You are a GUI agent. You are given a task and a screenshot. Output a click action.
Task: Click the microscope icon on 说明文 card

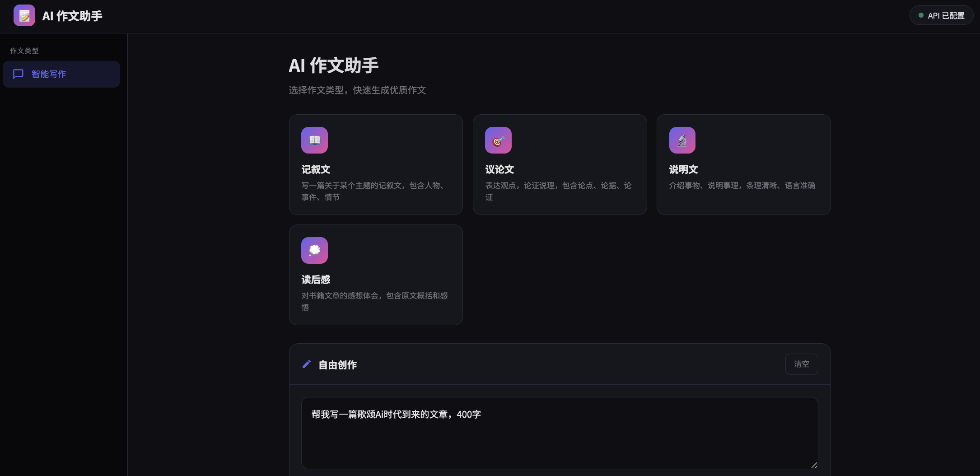coord(682,140)
